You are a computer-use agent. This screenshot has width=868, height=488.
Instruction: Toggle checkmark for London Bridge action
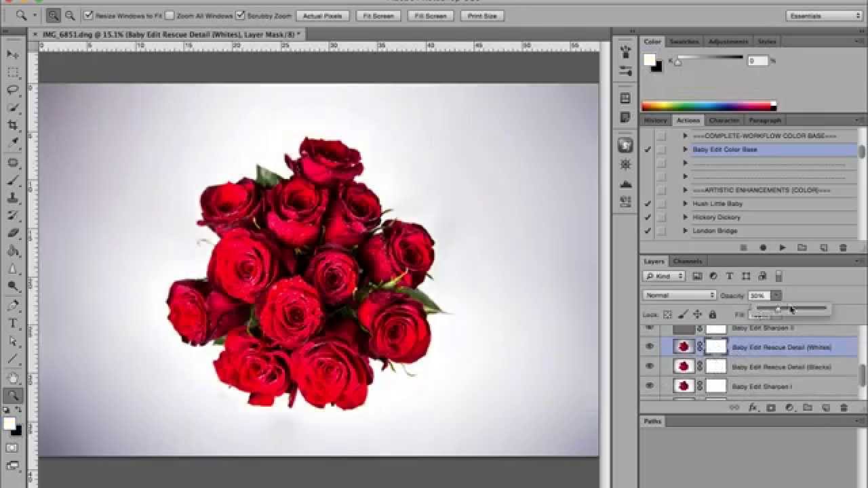click(648, 230)
